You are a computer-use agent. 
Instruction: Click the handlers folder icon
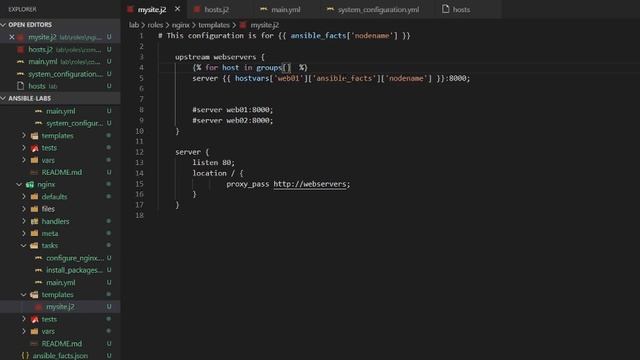click(x=35, y=221)
